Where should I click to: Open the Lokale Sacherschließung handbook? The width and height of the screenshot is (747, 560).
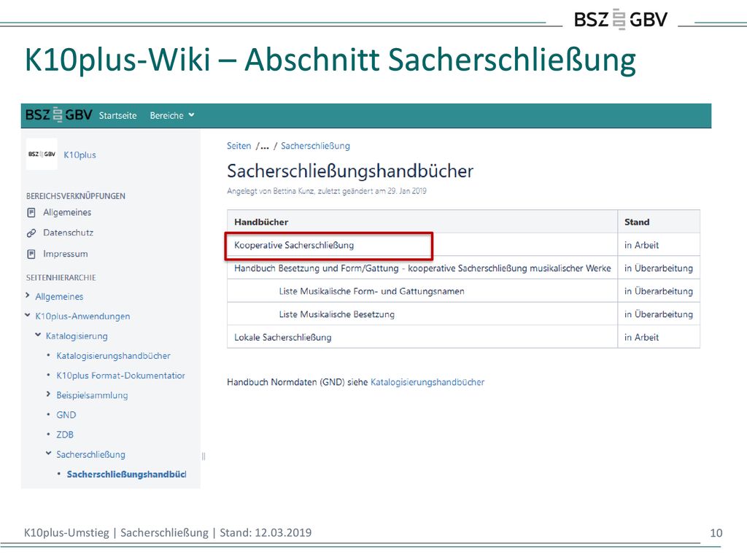tap(282, 337)
